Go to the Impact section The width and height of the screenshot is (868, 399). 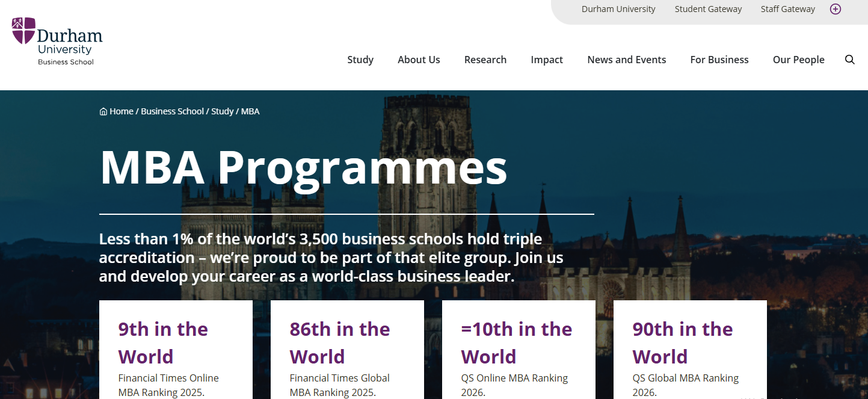[546, 60]
